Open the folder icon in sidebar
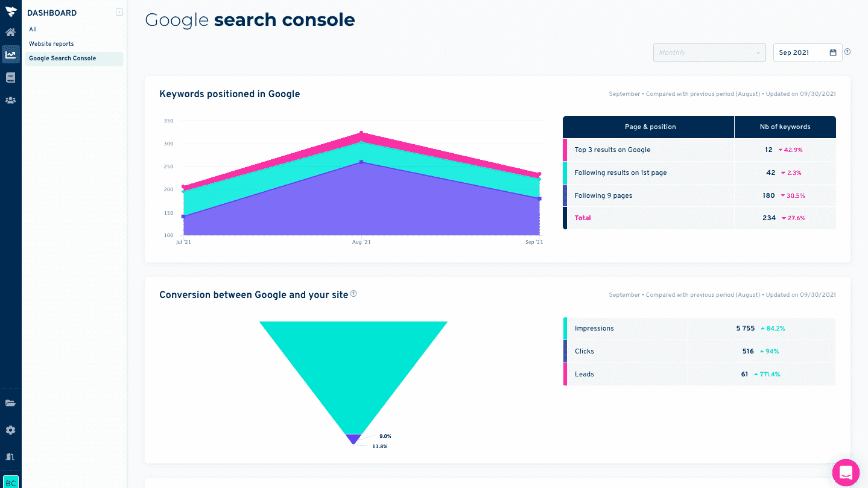This screenshot has width=868, height=488. point(10,404)
